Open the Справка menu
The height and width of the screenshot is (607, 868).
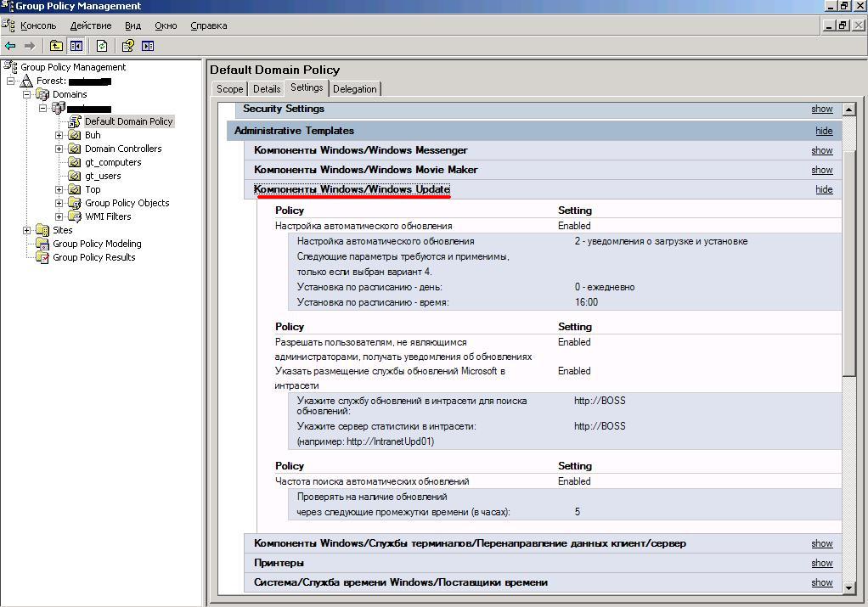[209, 25]
